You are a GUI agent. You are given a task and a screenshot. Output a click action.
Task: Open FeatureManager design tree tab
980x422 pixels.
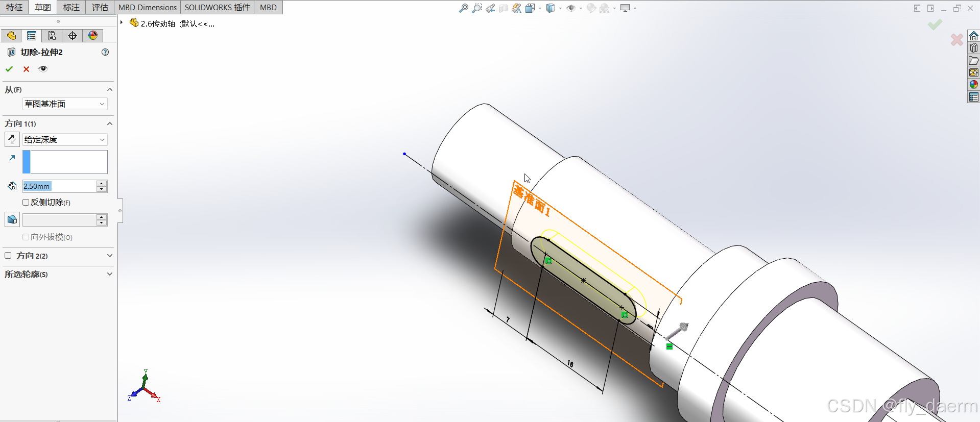pyautogui.click(x=11, y=36)
